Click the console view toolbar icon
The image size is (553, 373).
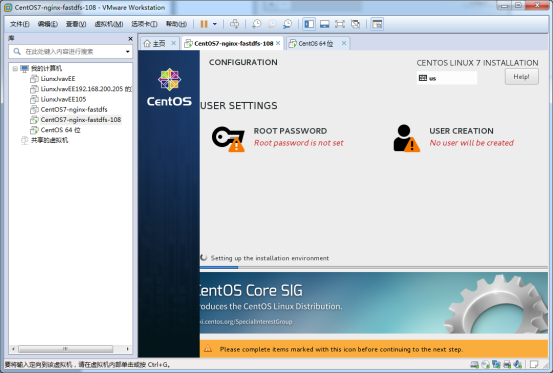coord(377,24)
